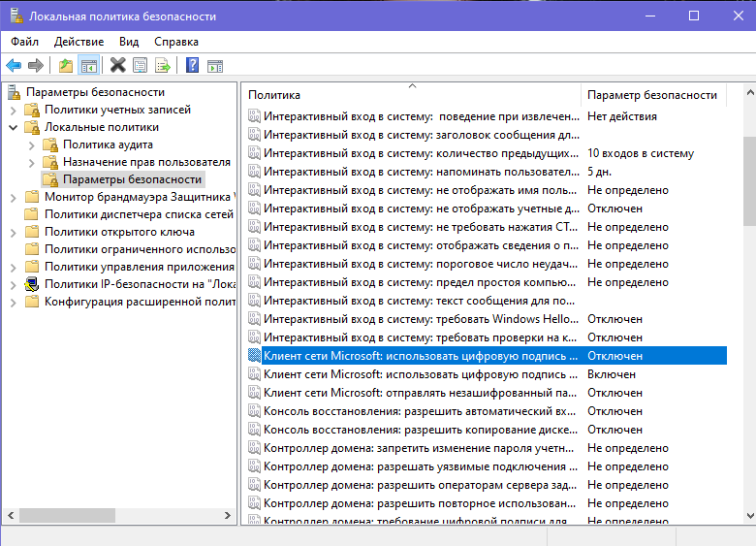756x546 pixels.
Task: Click policy icon of отправлять незашифрованный пароль row
Action: pos(254,393)
